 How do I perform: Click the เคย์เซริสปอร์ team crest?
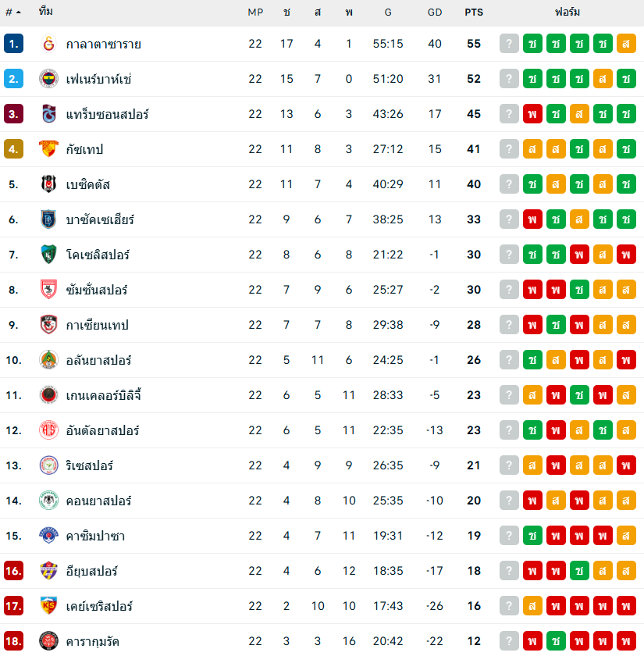point(48,606)
